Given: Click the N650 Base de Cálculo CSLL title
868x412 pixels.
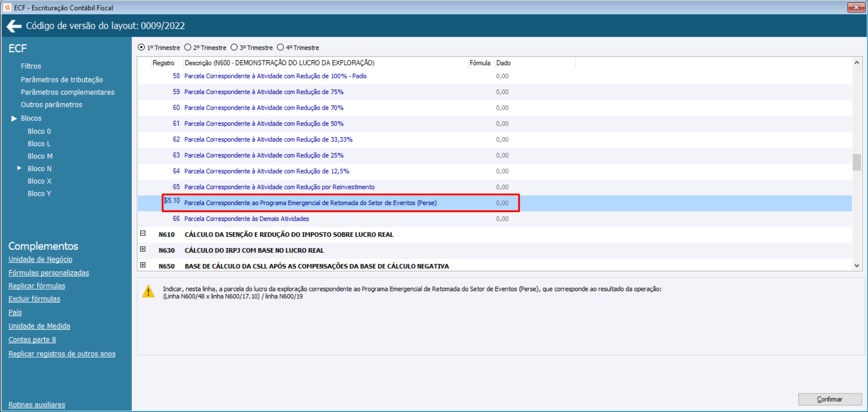Looking at the screenshot, I should click(317, 266).
